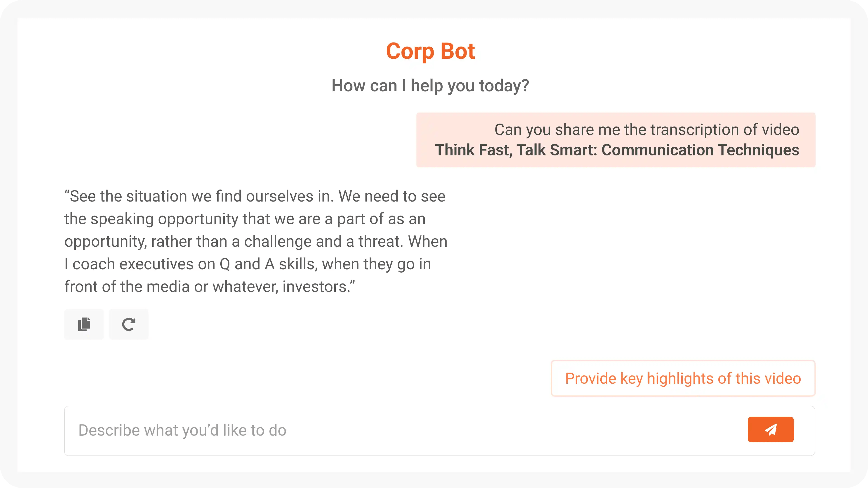Click the last transcript line mentioning investors
This screenshot has height=488, width=868.
point(210,287)
